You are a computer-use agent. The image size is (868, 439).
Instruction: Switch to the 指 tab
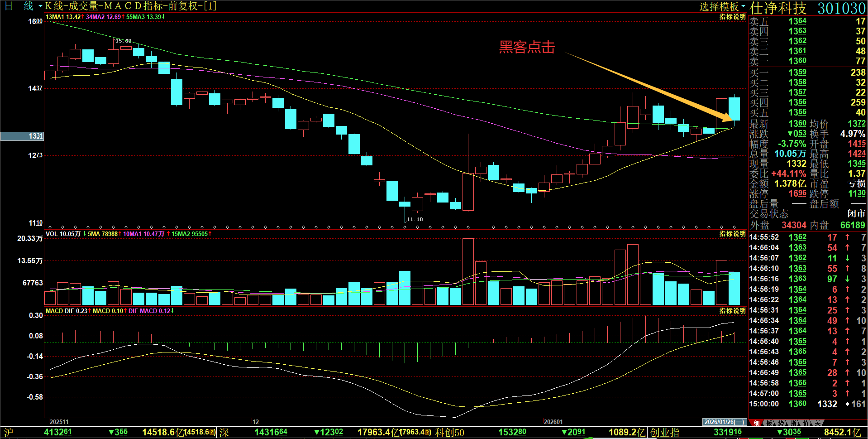coord(793,423)
